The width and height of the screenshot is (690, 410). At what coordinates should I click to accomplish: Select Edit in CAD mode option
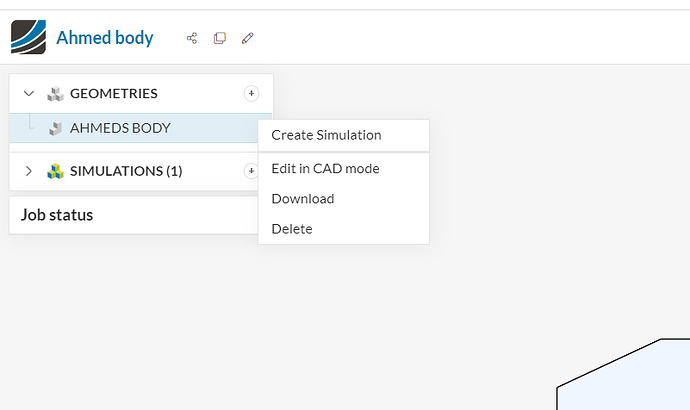coord(325,168)
